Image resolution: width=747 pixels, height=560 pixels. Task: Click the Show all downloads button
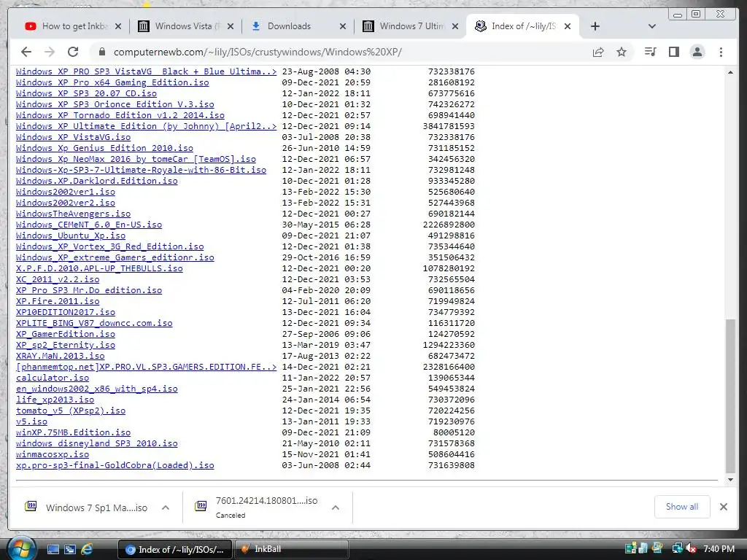[682, 507]
